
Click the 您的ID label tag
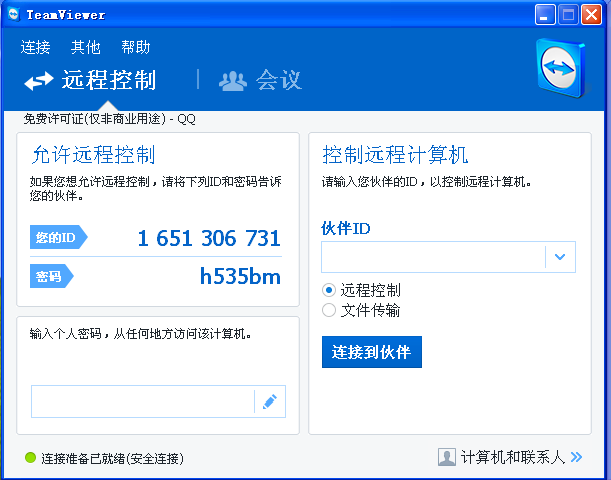pos(58,237)
